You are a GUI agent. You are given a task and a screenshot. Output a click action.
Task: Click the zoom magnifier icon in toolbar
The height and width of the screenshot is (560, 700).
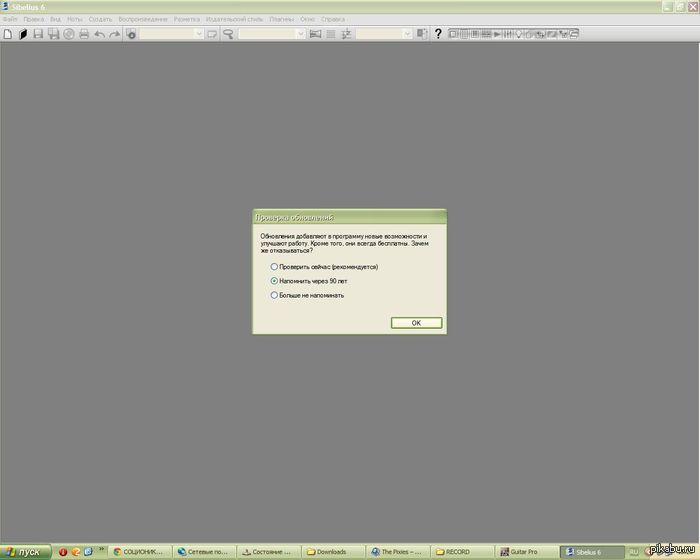[x=228, y=34]
